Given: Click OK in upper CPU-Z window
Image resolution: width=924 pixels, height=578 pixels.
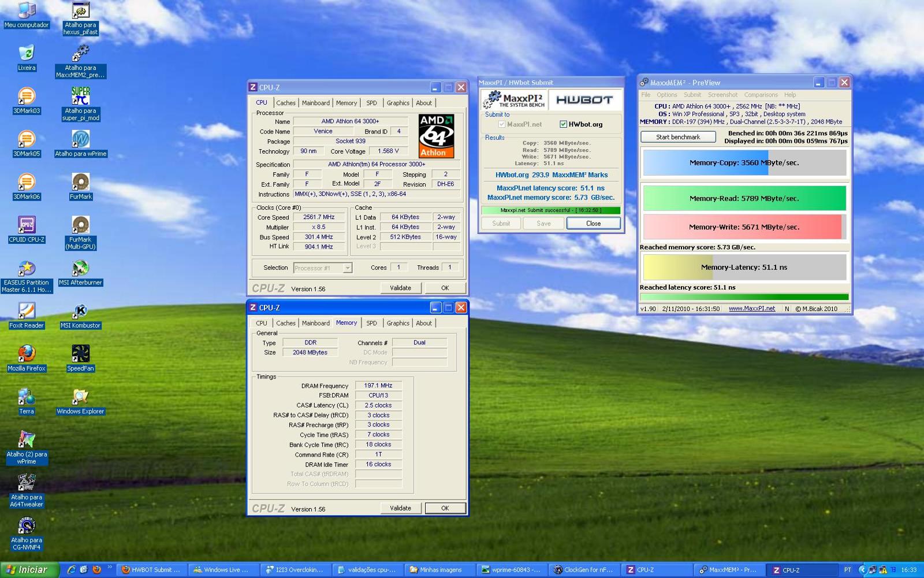Looking at the screenshot, I should tap(445, 288).
